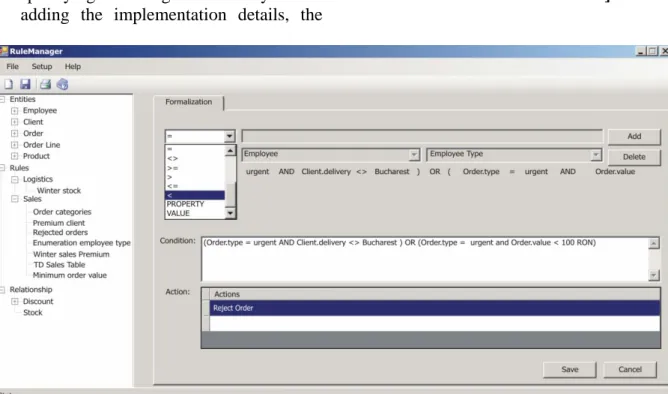The height and width of the screenshot is (394, 668).
Task: Select the Enumeration employee type rule
Action: [82, 243]
